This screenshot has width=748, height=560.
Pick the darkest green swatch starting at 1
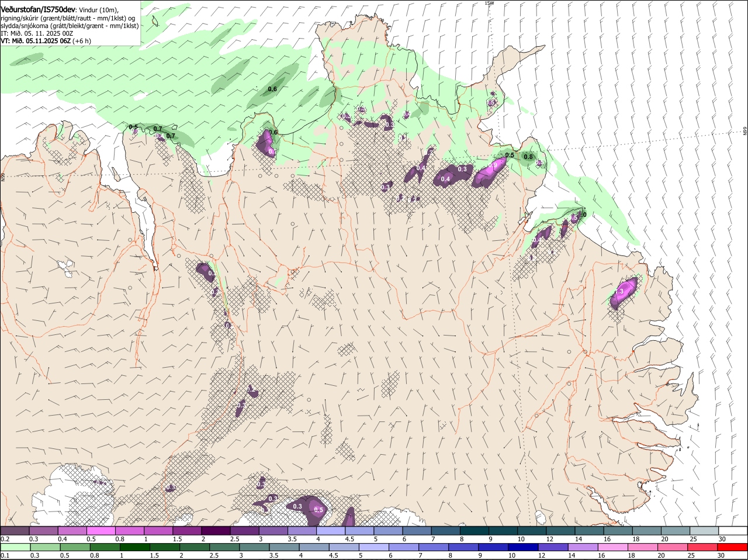coord(134,547)
